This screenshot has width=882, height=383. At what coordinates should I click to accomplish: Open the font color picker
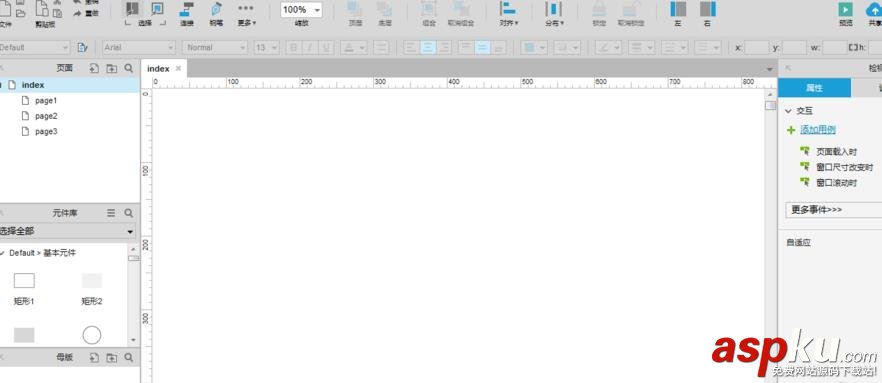(354, 48)
